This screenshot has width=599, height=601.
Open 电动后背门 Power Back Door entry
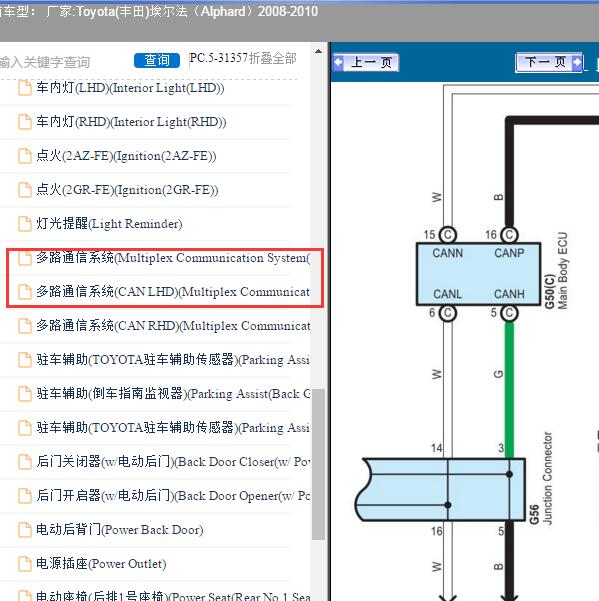point(120,530)
